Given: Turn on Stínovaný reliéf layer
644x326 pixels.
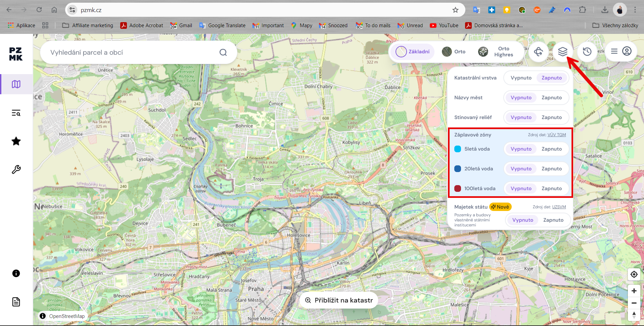Looking at the screenshot, I should (551, 117).
